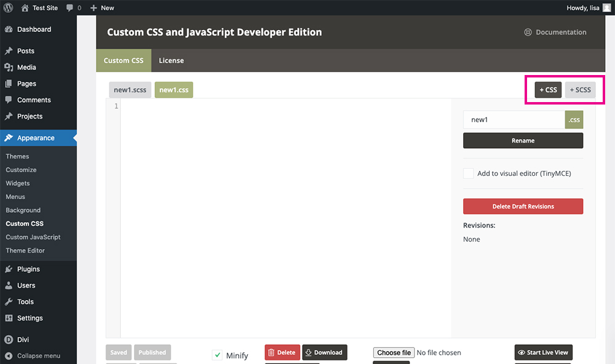Open Theme Editor submenu item
Screen dimensions: 615x364
[25, 250]
